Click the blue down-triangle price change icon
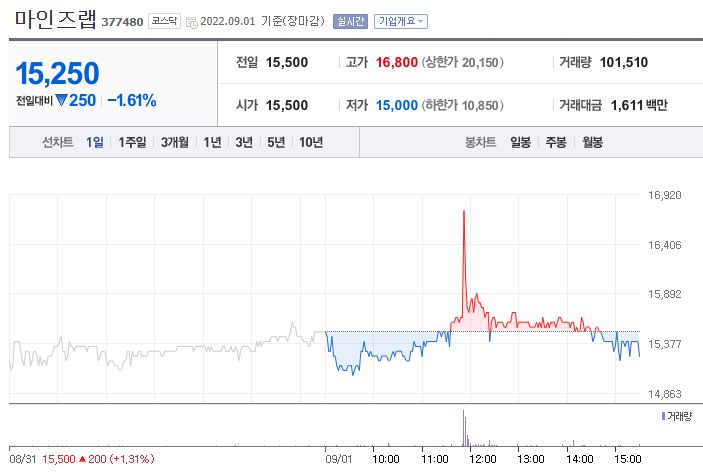 pyautogui.click(x=61, y=100)
